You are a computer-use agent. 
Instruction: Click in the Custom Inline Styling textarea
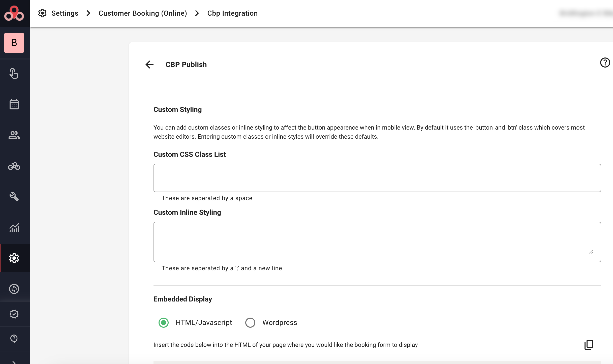pos(377,242)
